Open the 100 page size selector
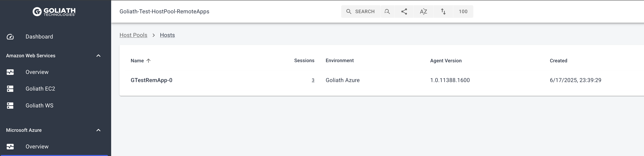Viewport: 644px width, 156px height. click(463, 11)
